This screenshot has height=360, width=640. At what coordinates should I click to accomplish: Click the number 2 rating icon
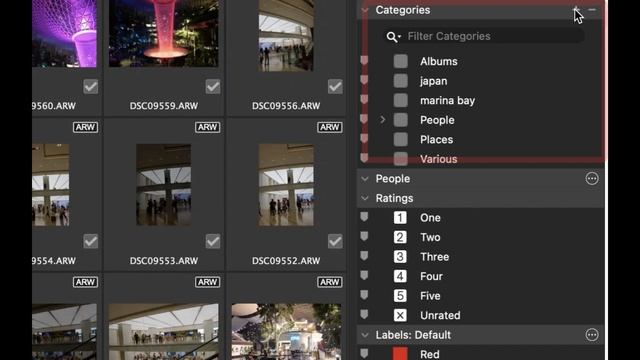point(400,237)
